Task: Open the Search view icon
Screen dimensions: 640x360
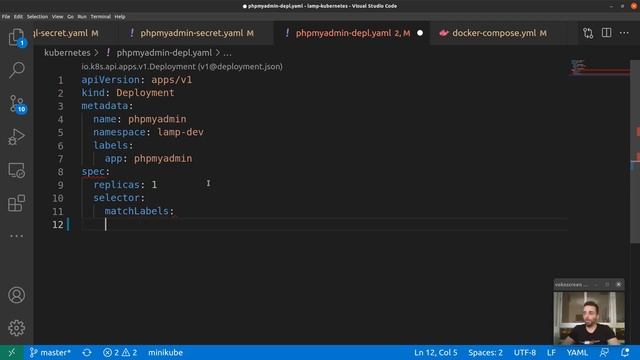Action: [x=16, y=70]
